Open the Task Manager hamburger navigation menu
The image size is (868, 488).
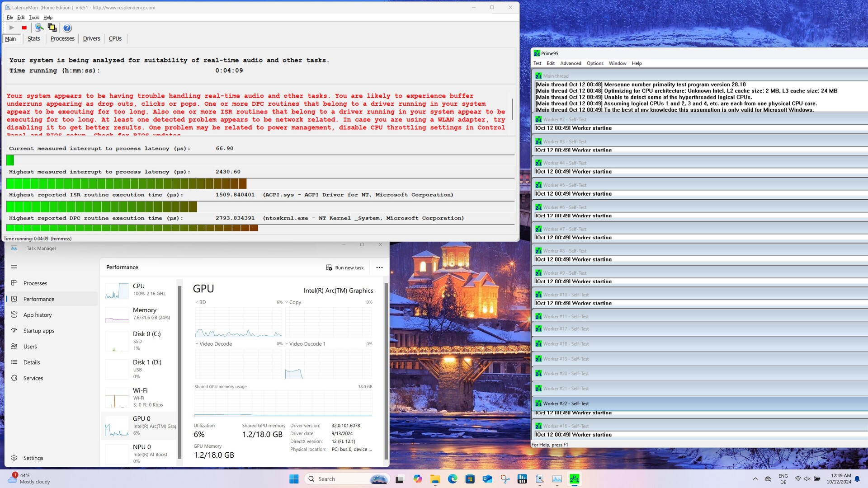(x=14, y=267)
